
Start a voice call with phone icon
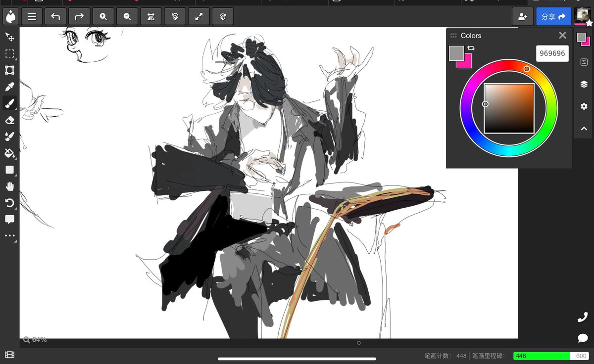(x=583, y=318)
